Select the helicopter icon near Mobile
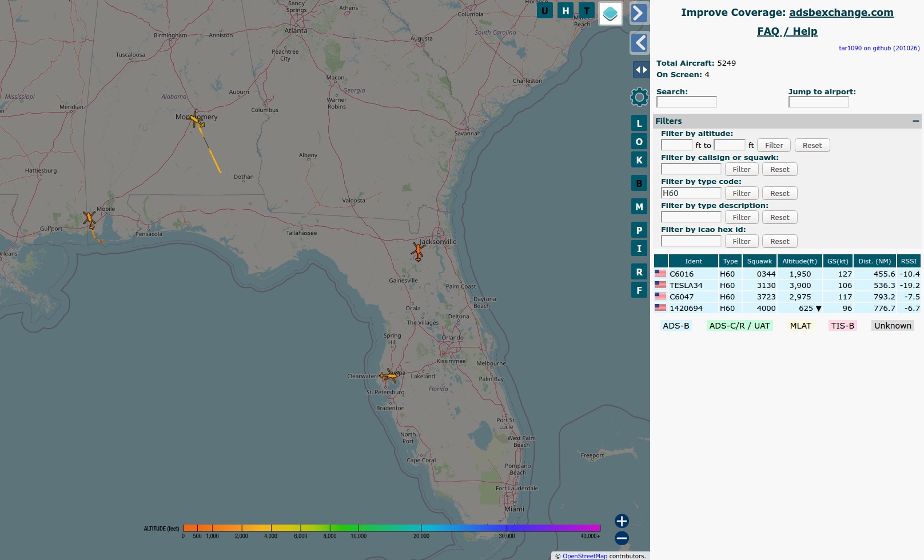The width and height of the screenshot is (924, 560). click(89, 219)
